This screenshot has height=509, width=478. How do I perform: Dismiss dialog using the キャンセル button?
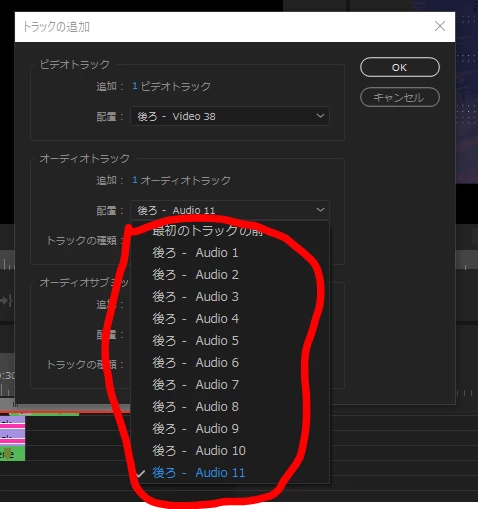pos(400,97)
